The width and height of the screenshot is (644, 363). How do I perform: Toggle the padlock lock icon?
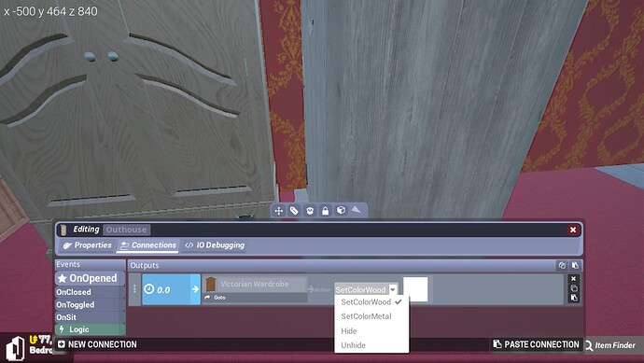326,211
